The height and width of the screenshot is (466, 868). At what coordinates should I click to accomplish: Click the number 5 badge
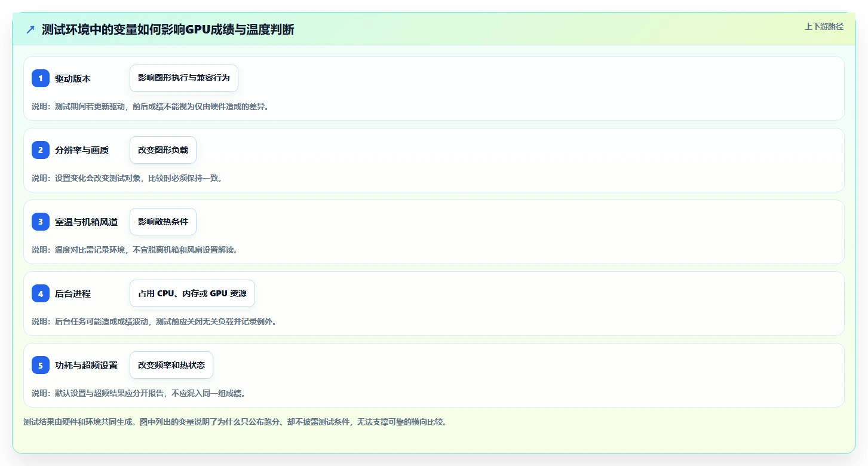point(41,365)
